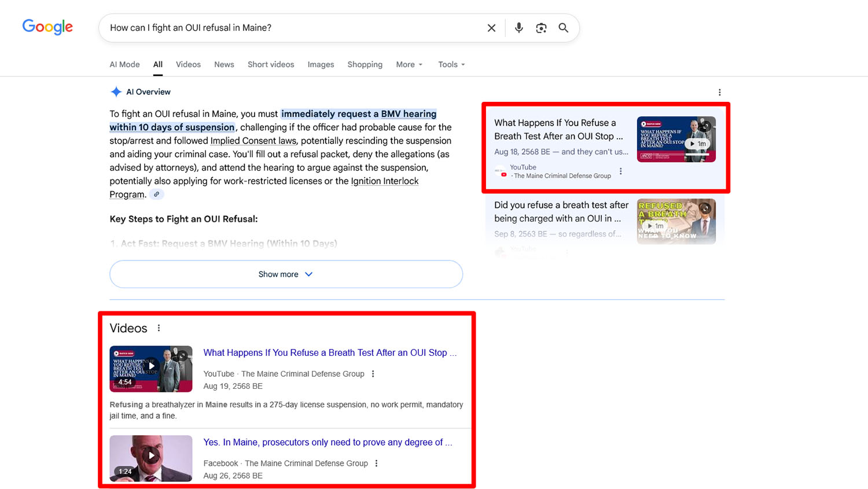
Task: Expand AI Overview with Show more
Action: tap(286, 274)
